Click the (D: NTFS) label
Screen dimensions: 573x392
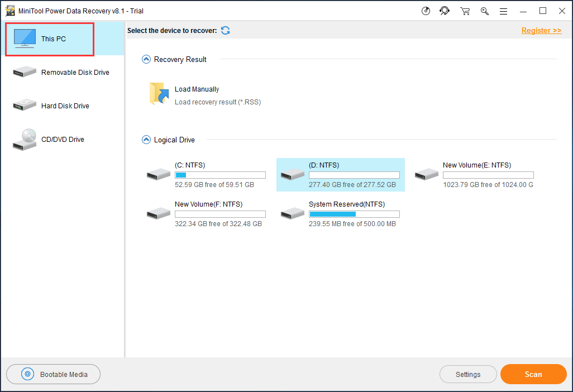click(x=324, y=165)
